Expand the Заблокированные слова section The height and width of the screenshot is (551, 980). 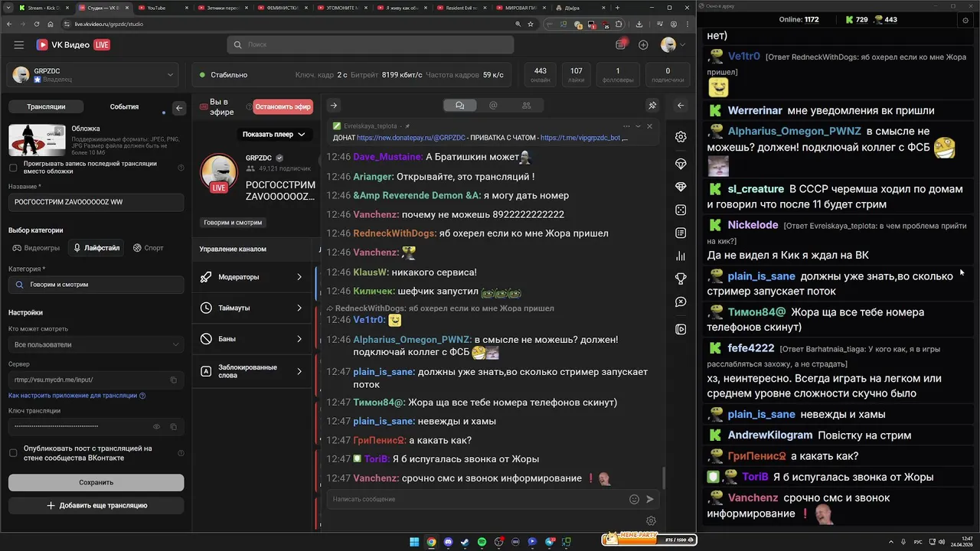253,371
